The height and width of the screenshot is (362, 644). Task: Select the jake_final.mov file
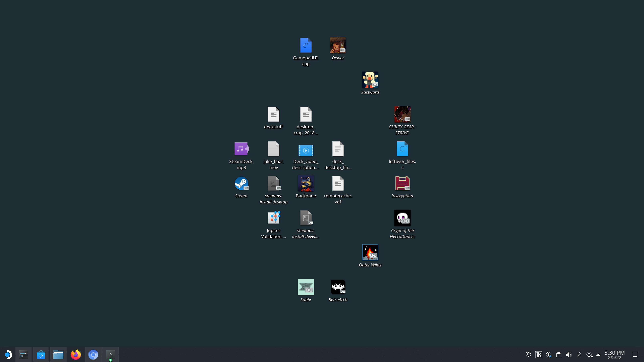274,149
